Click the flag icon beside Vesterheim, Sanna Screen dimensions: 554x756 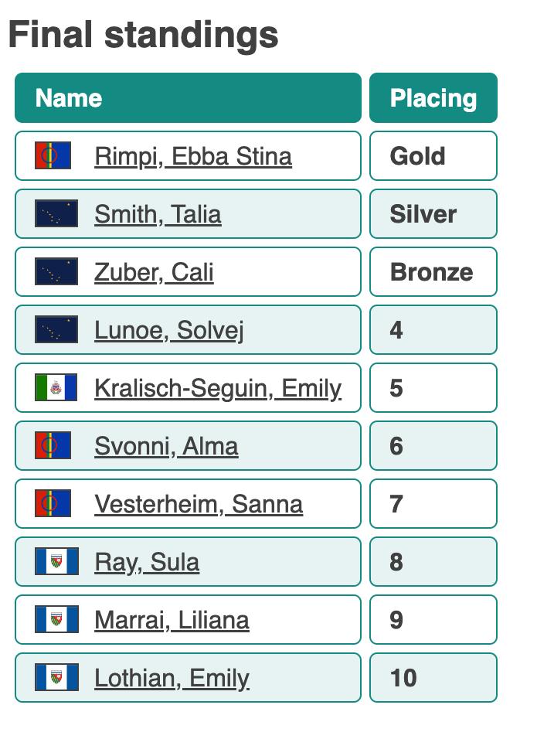click(x=53, y=503)
